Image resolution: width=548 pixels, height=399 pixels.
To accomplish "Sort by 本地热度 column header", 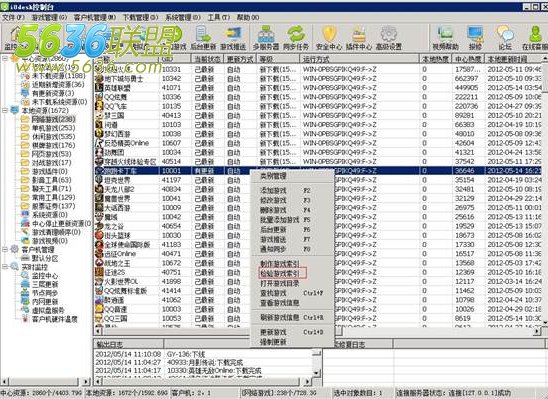I will click(435, 59).
